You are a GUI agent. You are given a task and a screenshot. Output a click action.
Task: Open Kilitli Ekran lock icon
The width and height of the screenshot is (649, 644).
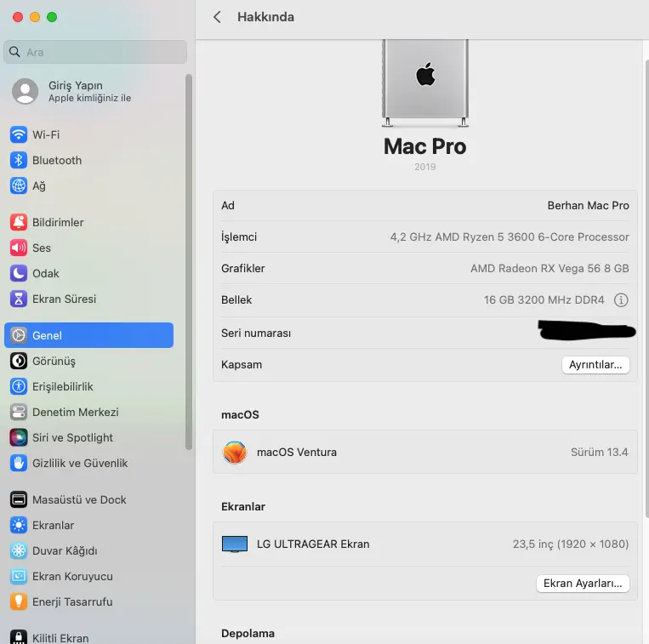(19, 637)
